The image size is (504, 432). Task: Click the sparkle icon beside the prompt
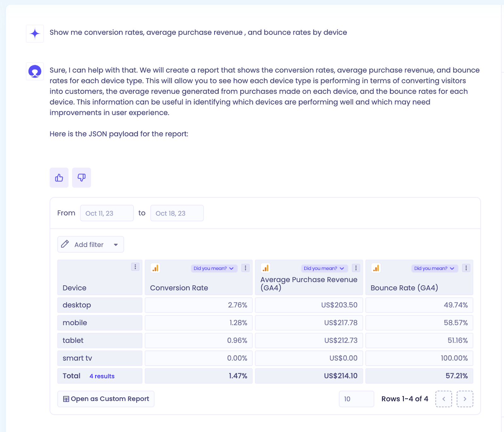(x=35, y=33)
